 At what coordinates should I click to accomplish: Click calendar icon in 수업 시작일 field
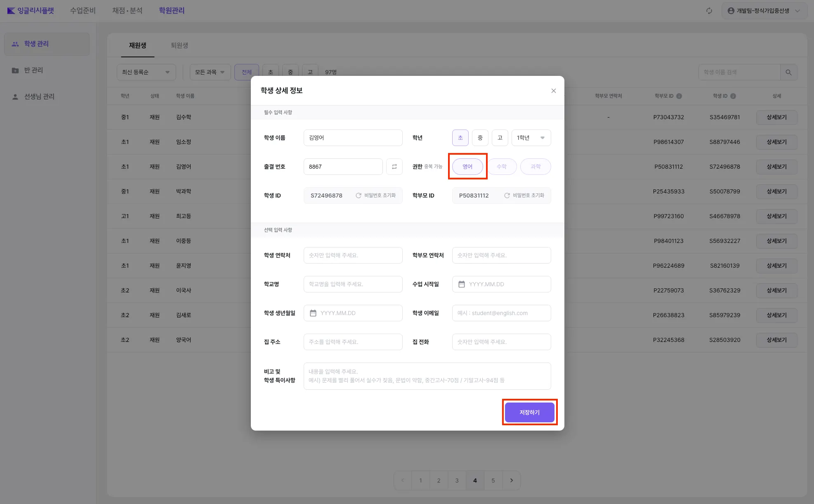point(462,284)
